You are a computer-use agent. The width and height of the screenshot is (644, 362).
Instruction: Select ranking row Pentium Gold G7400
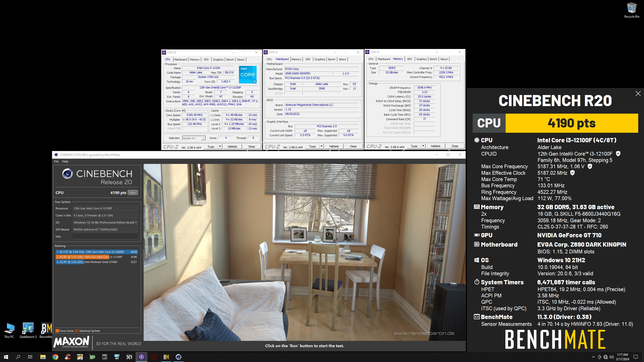[97, 262]
